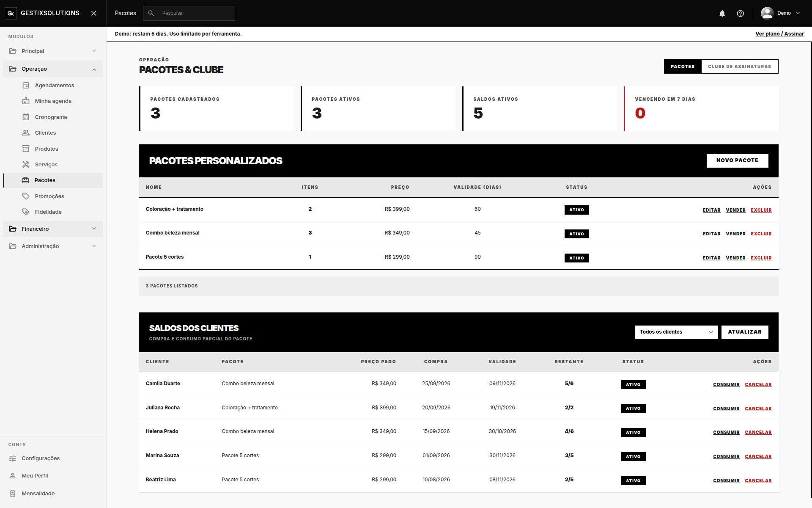Focus the Pesquisar search field

[x=189, y=13]
